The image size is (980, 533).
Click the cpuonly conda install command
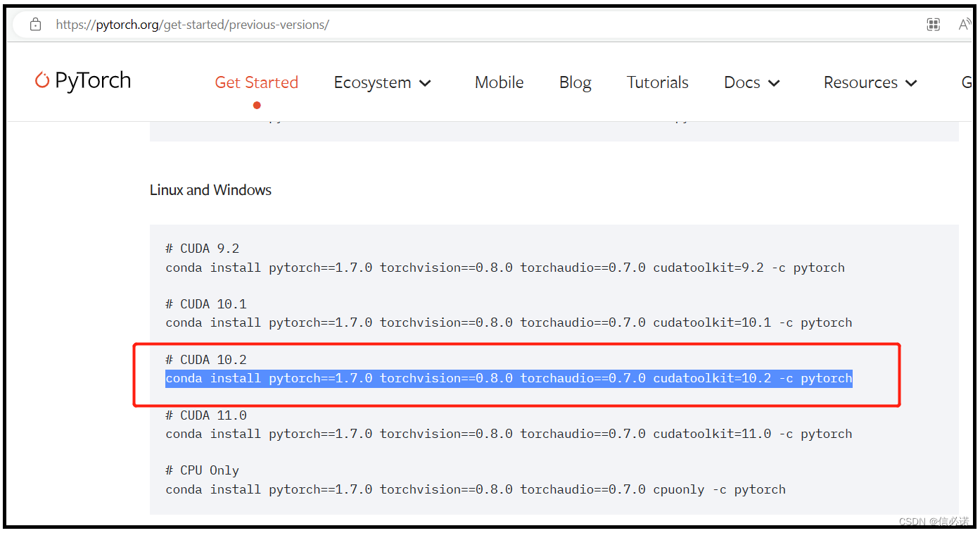click(476, 489)
